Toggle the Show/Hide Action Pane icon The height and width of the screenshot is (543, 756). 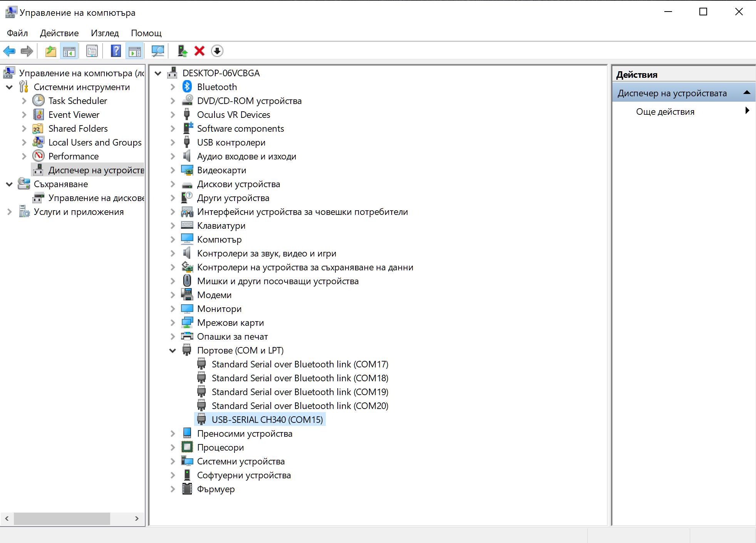[x=135, y=51]
